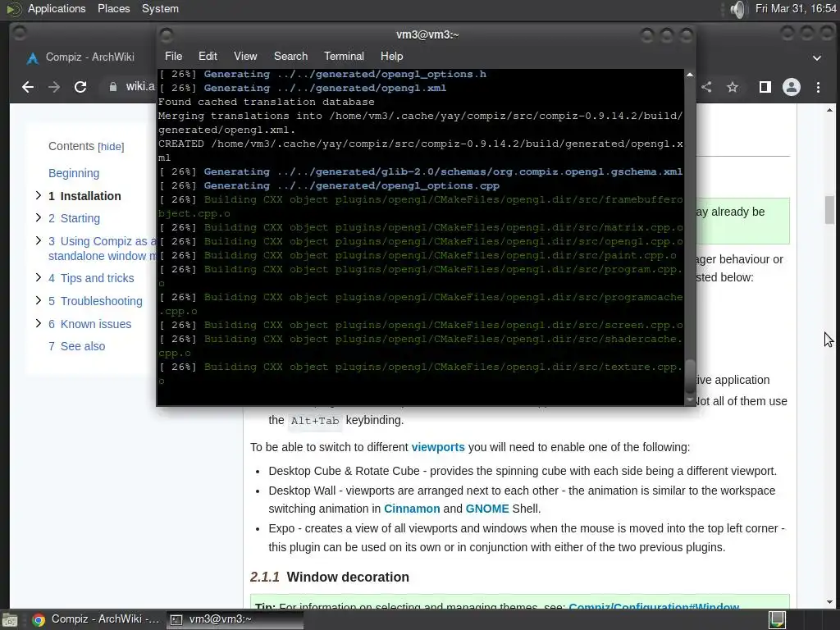
Task: Click the Arch logo tab favicon
Action: click(33, 58)
